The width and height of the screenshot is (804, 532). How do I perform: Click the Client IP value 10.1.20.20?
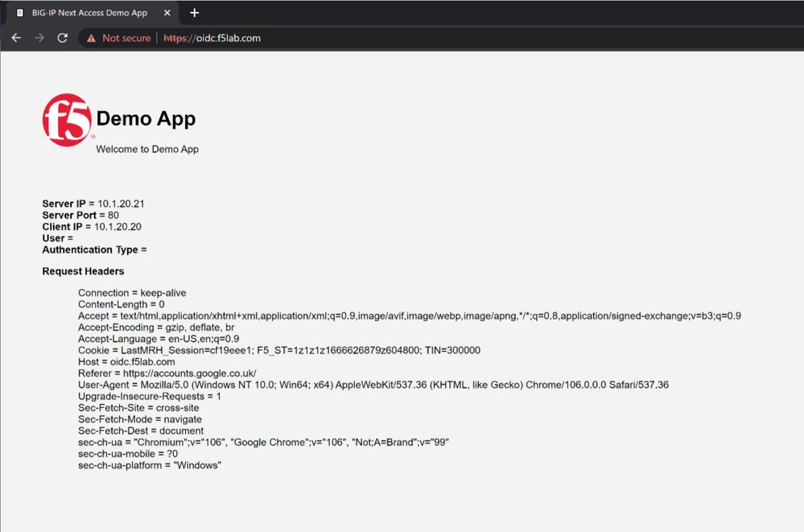pos(118,227)
